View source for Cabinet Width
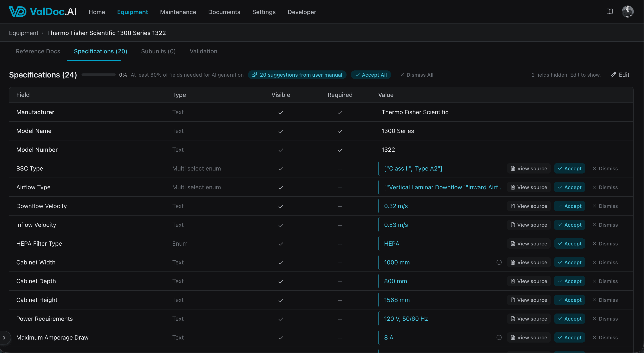Screen dimensions: 644x353 [x=529, y=262]
